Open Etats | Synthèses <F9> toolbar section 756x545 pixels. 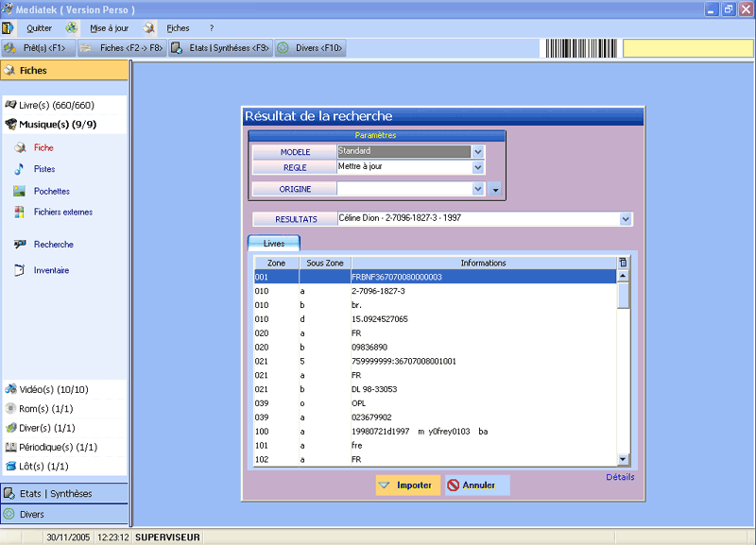point(221,48)
